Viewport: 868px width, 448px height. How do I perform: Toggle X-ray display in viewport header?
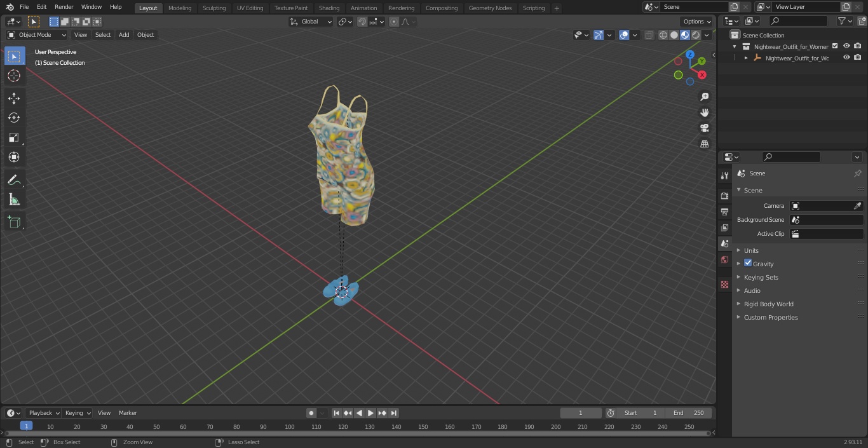[x=649, y=35]
